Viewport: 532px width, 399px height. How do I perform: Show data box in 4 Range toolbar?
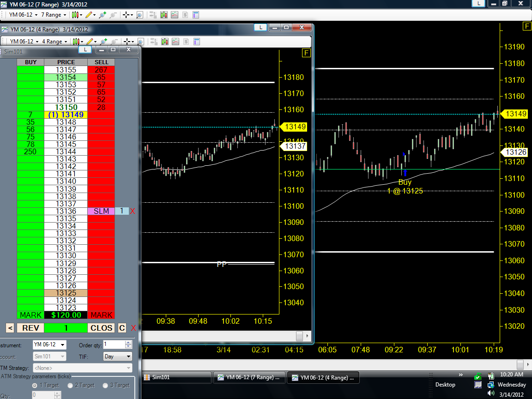pos(140,42)
